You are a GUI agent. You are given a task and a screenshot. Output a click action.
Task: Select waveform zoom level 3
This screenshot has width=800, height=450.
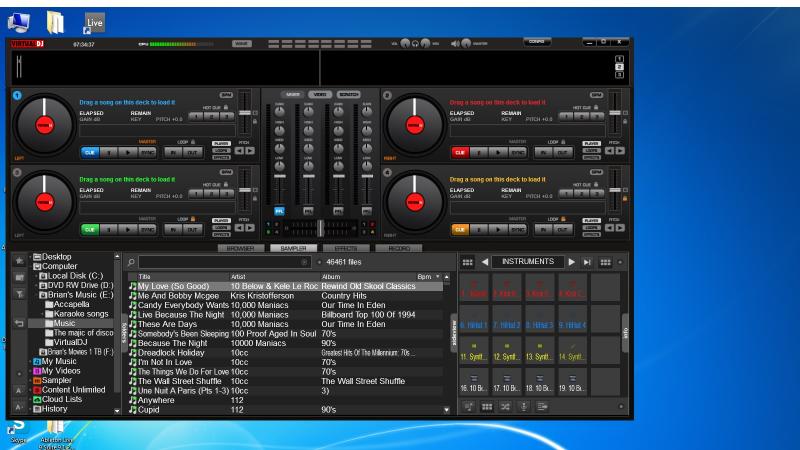pos(619,75)
